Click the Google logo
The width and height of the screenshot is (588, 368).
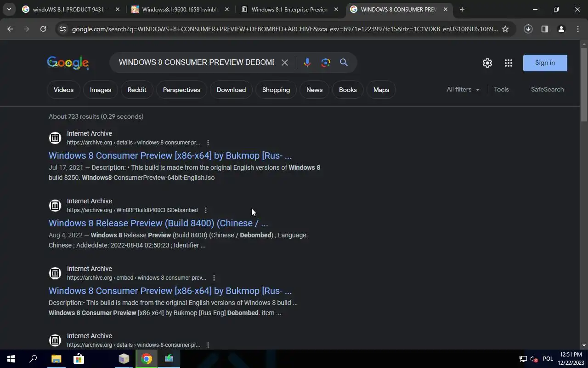[68, 63]
